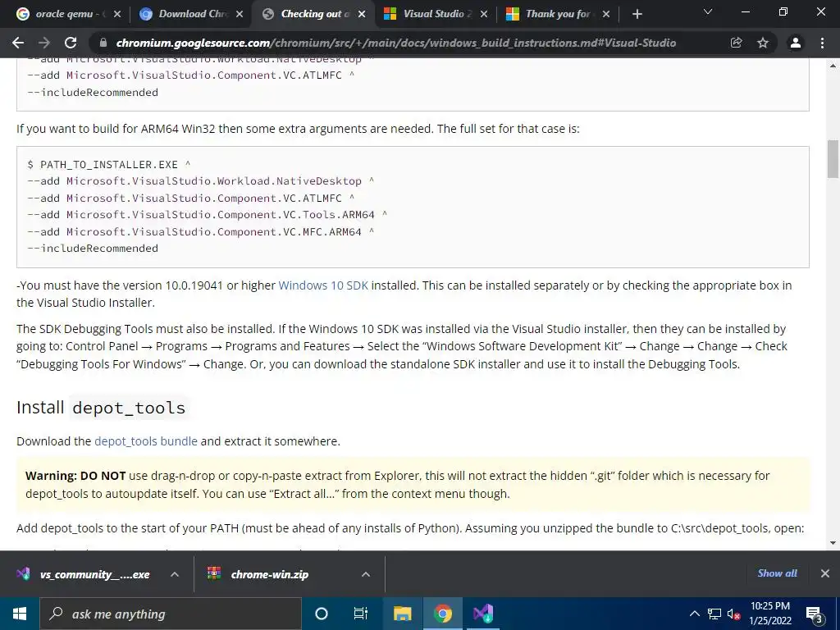Click the muted volume tray icon
The height and width of the screenshot is (630, 840).
(733, 614)
